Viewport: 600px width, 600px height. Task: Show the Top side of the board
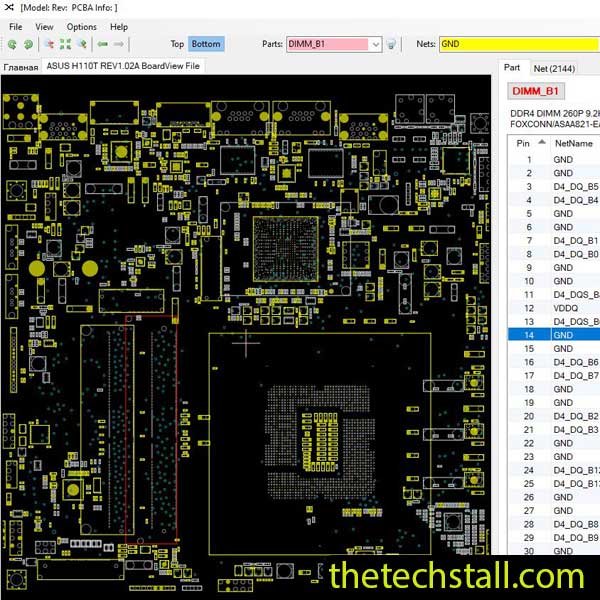(177, 44)
